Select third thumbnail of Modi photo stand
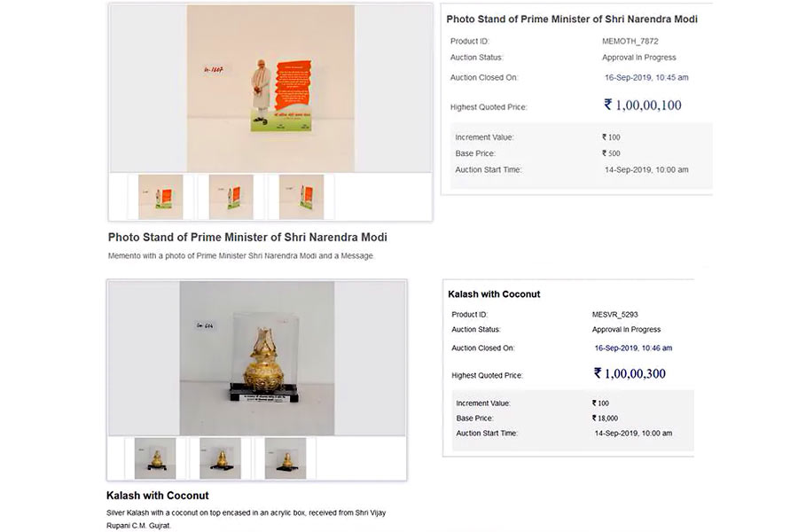Viewport: 798px width, 532px height. click(301, 197)
